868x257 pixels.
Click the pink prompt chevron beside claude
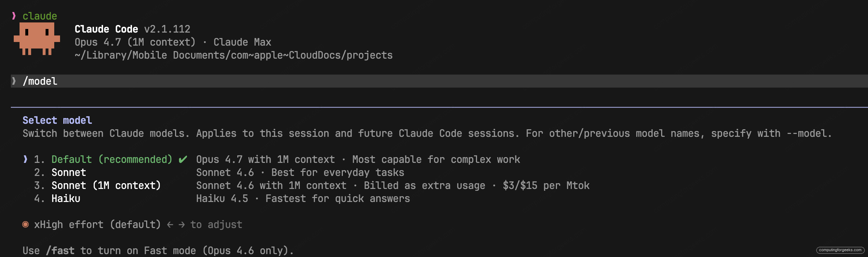14,15
